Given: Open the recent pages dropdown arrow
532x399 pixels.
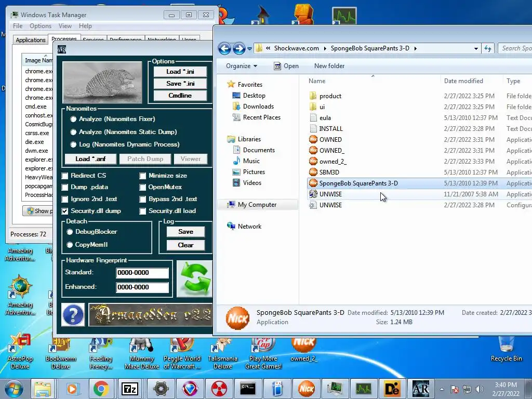Looking at the screenshot, I should click(250, 48).
